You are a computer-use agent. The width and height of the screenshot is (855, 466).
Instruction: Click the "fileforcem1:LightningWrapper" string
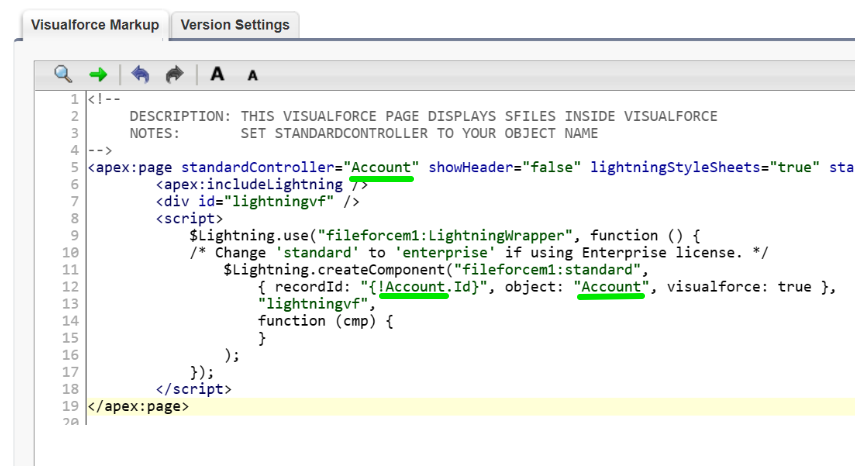445,235
